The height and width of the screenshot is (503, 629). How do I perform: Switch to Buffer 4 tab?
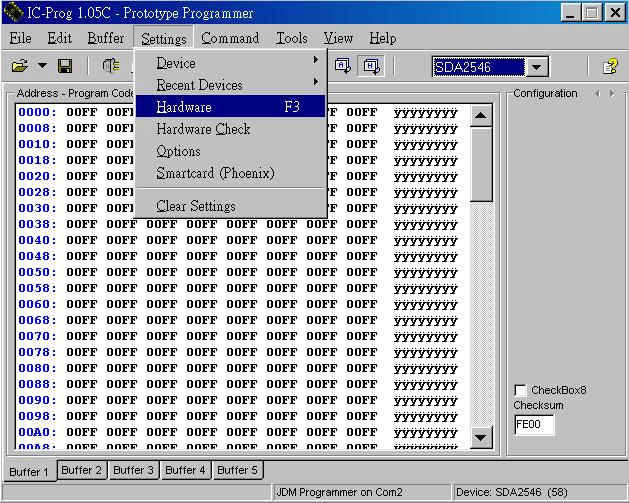[185, 470]
